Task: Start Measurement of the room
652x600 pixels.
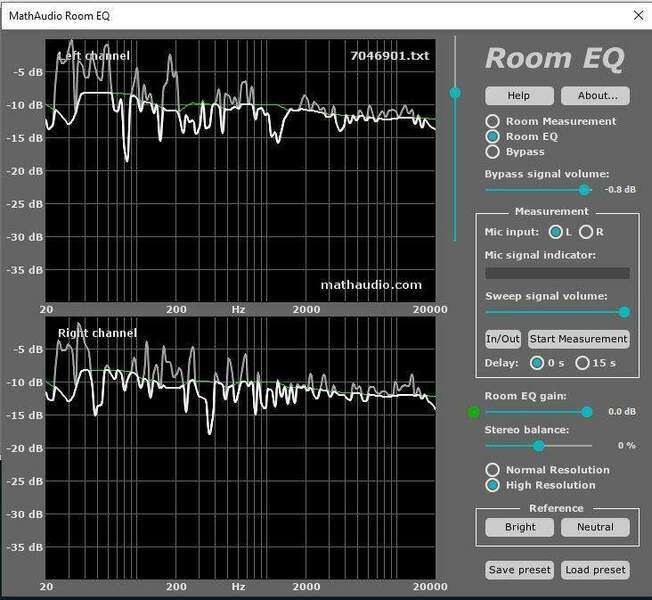Action: [x=578, y=339]
